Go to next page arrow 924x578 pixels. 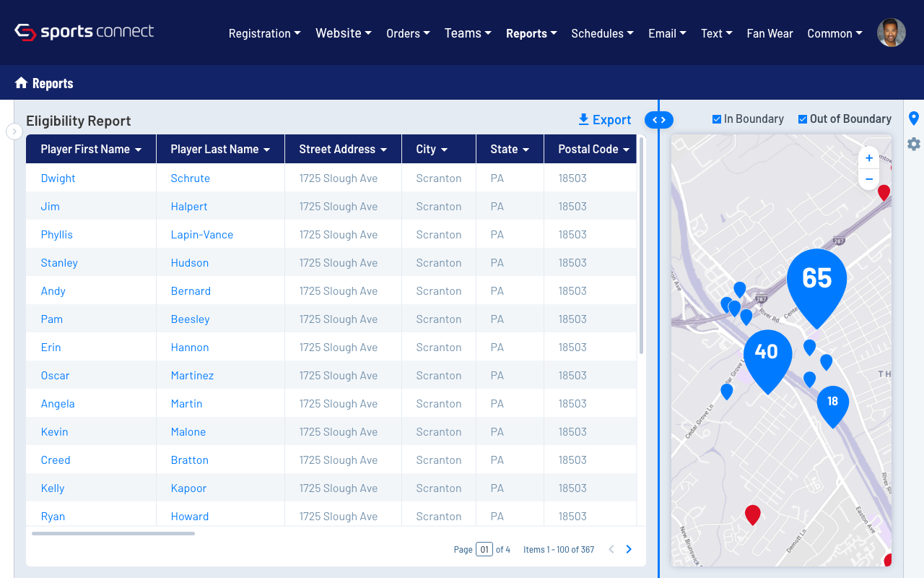(x=629, y=549)
